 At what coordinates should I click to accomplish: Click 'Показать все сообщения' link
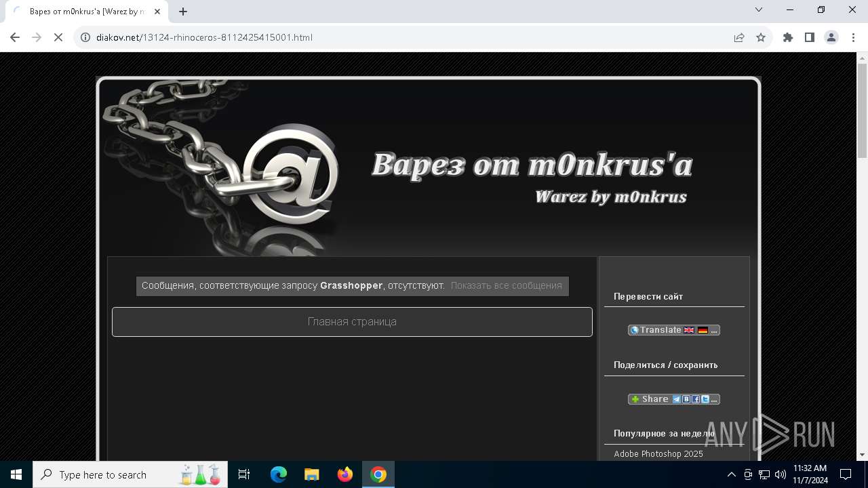click(x=507, y=285)
